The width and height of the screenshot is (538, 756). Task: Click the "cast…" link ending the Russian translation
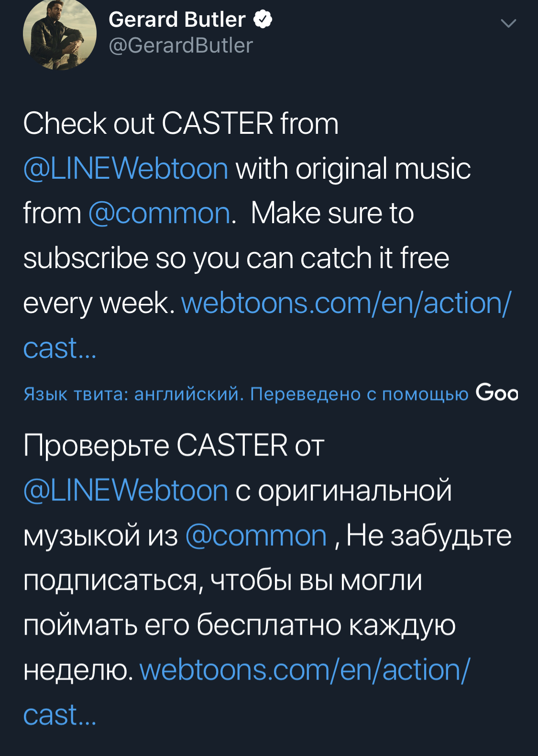click(60, 715)
